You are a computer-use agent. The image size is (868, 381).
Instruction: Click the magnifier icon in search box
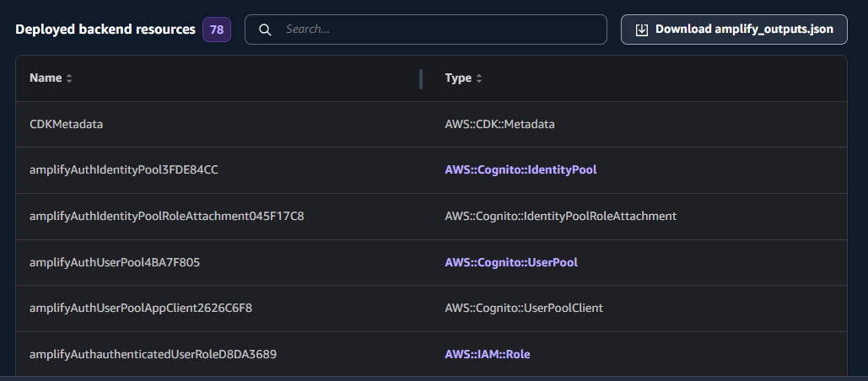click(265, 30)
